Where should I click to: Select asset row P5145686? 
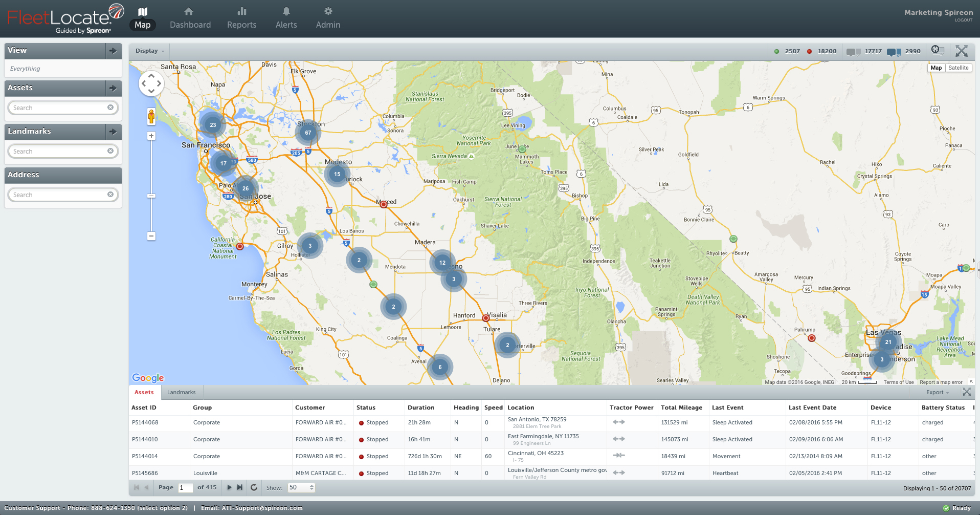pos(551,473)
